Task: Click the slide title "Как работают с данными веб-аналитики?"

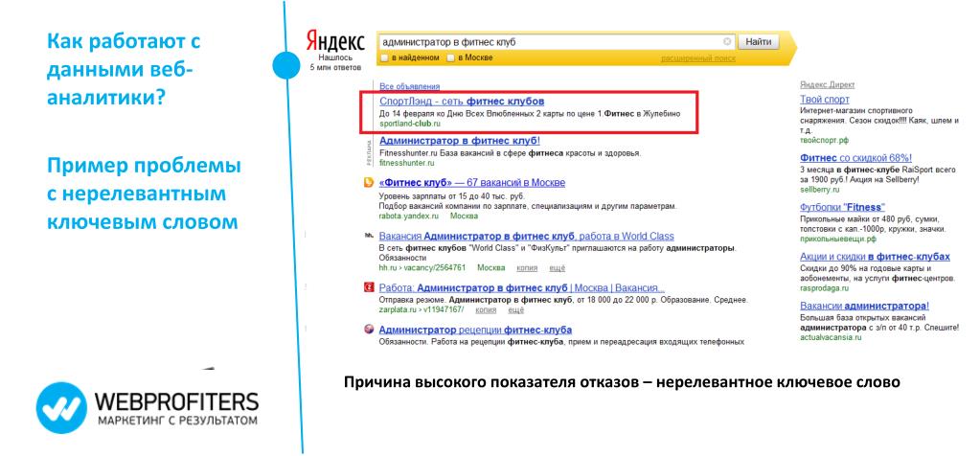Action: (x=124, y=70)
